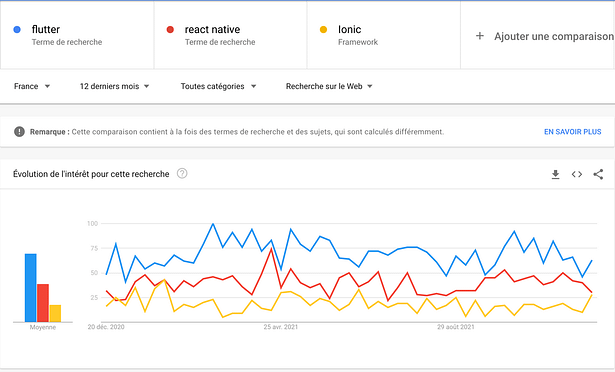Click the yellow Ionic average bar
This screenshot has height=372, width=615.
pyautogui.click(x=55, y=314)
